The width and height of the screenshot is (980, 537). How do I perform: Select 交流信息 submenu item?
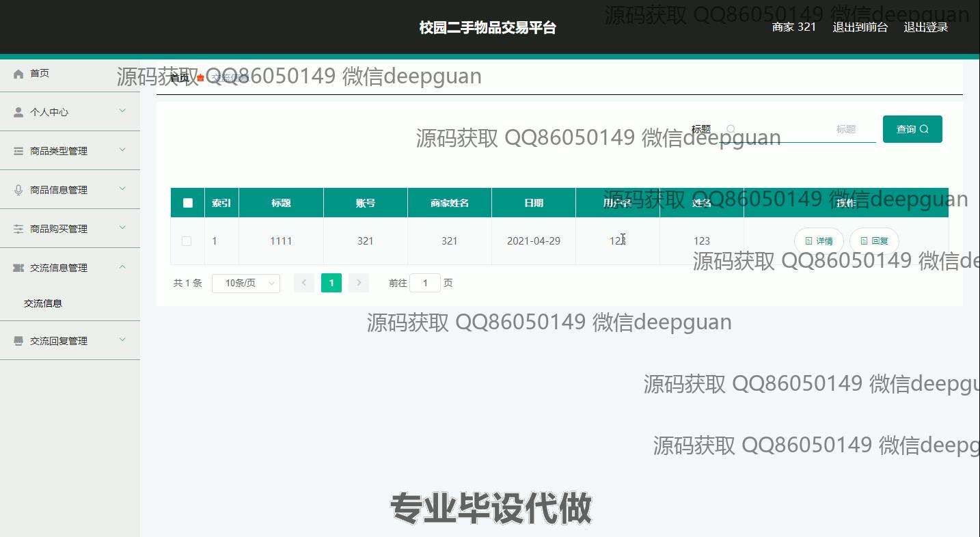[x=43, y=303]
